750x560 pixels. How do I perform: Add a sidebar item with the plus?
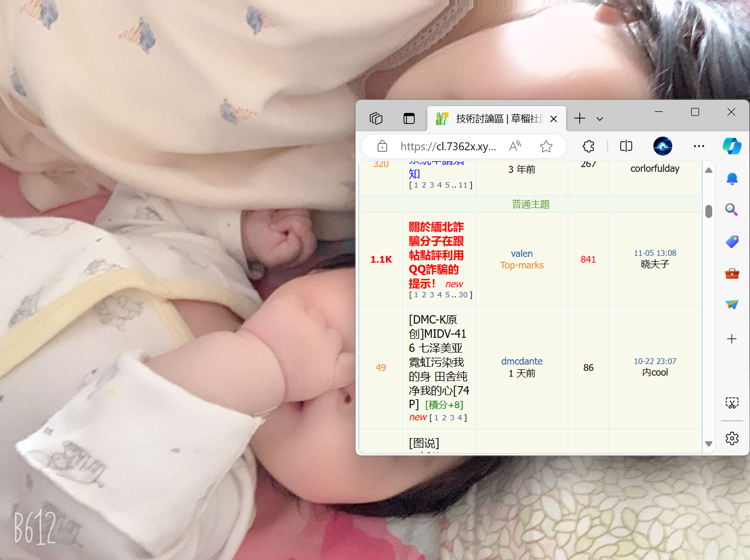(732, 339)
